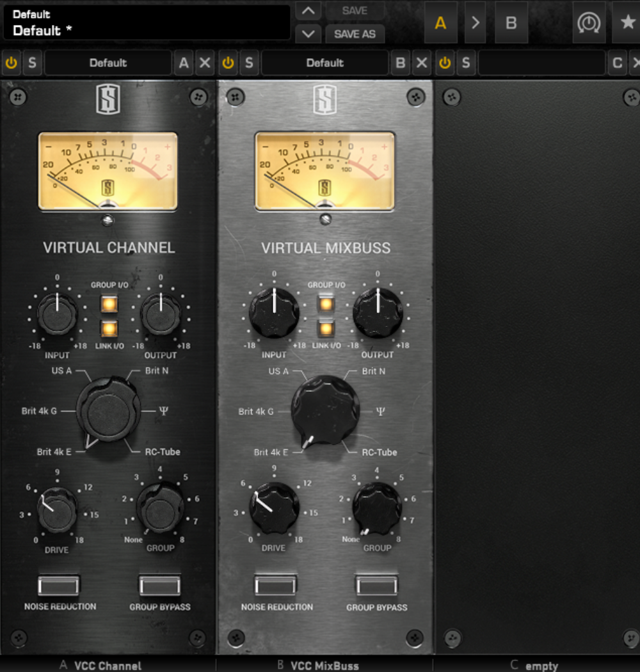The image size is (640, 672).
Task: Click the Virtual Mixbuss OUTPUT knob
Action: [x=378, y=313]
